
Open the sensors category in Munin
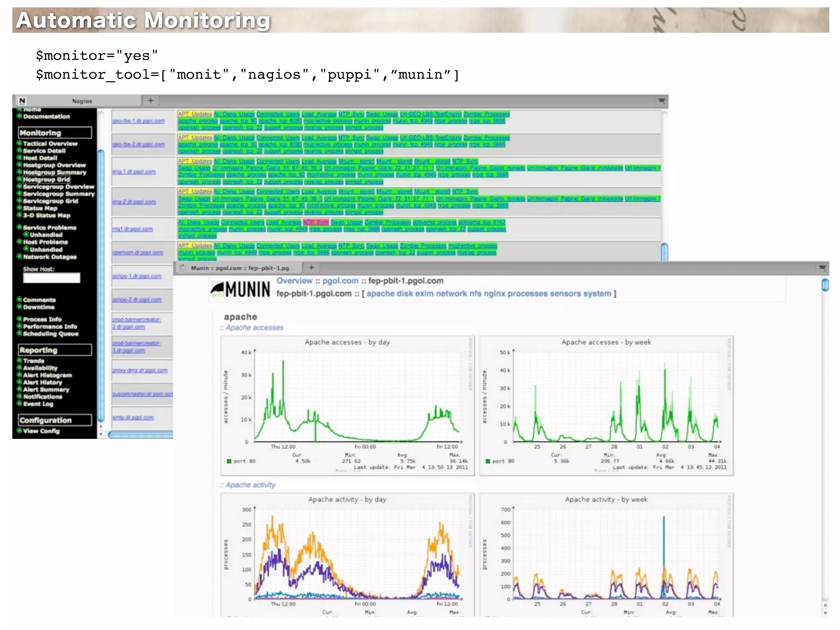[x=566, y=294]
